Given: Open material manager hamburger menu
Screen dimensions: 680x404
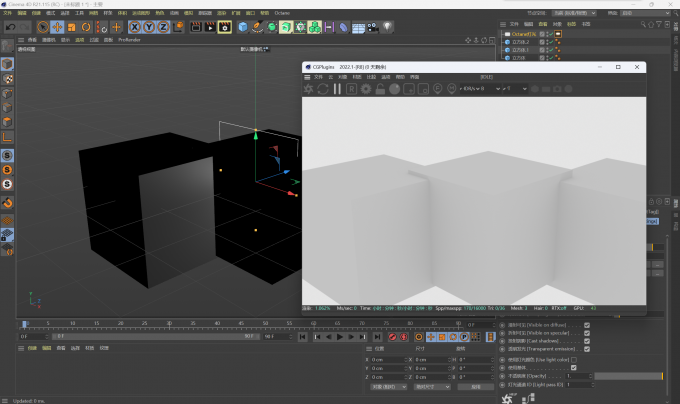Looking at the screenshot, I should click(x=20, y=348).
